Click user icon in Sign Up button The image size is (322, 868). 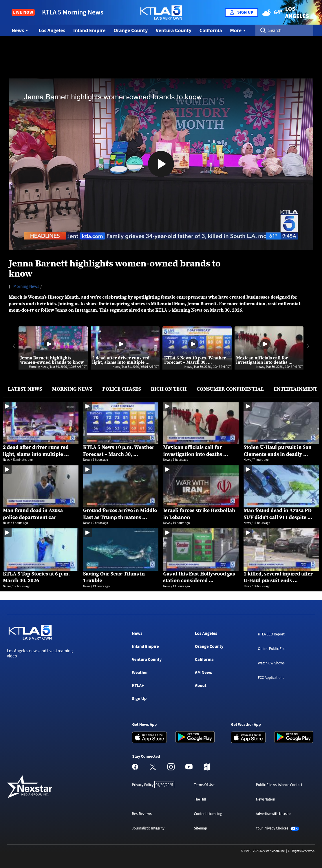point(232,12)
